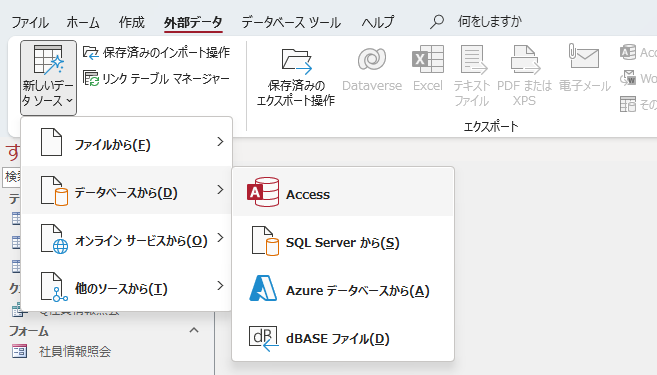This screenshot has width=657, height=375.
Task: Open リンク テーブル マネージャー
Action: tap(156, 78)
